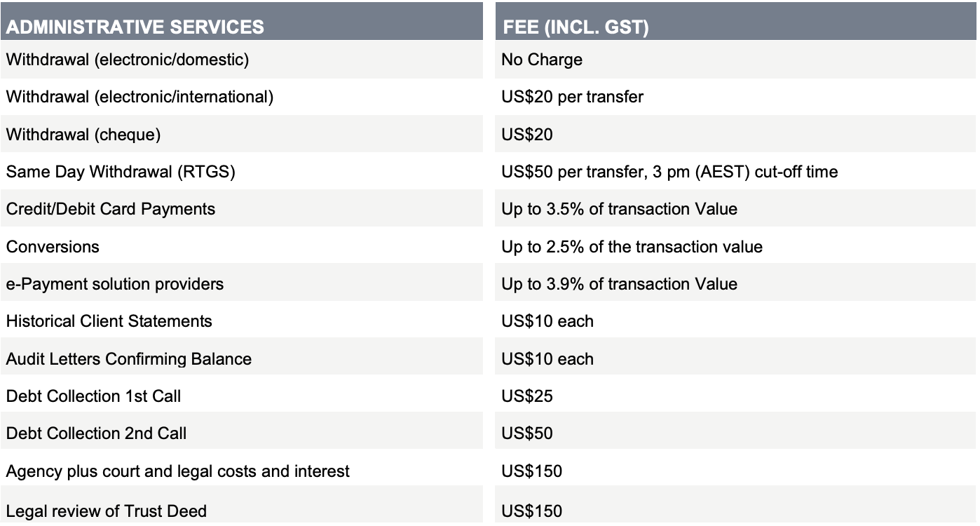Click Up to 3.5% of transaction Value
This screenshot has width=980, height=526.
pos(619,209)
